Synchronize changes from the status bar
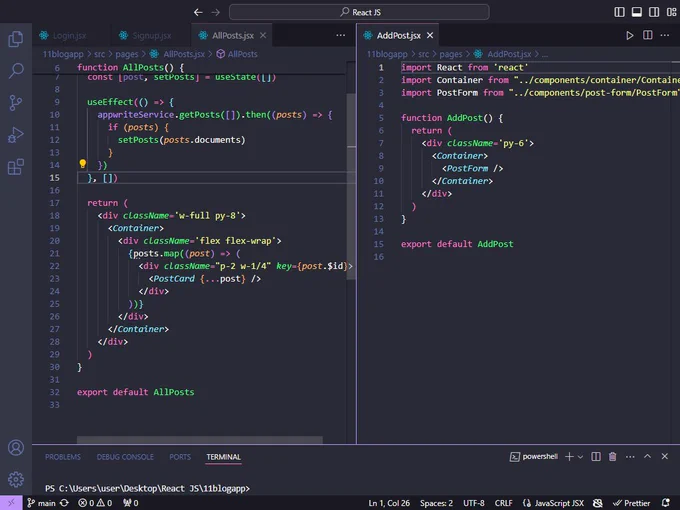680x510 pixels. [x=64, y=503]
